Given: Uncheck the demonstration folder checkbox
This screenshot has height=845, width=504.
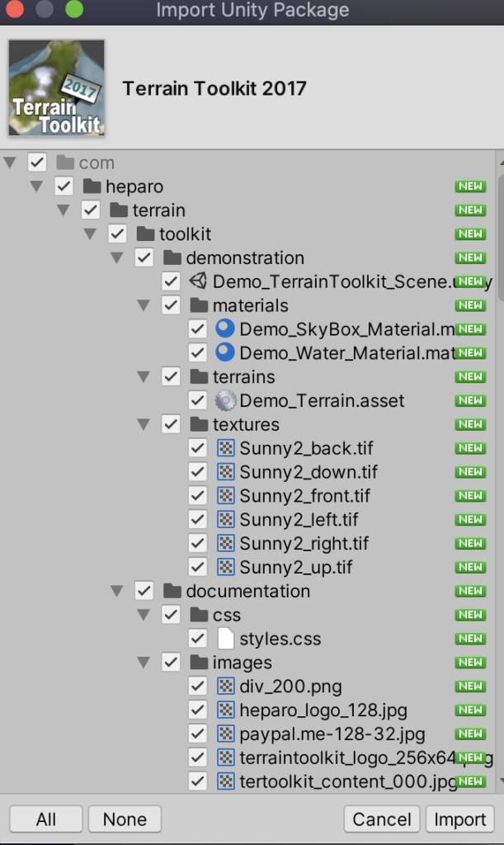Looking at the screenshot, I should (x=144, y=258).
